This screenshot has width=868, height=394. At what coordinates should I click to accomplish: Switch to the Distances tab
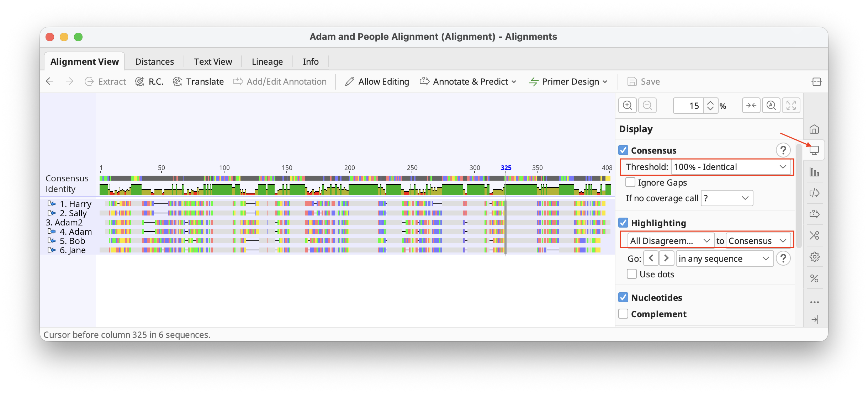(154, 62)
